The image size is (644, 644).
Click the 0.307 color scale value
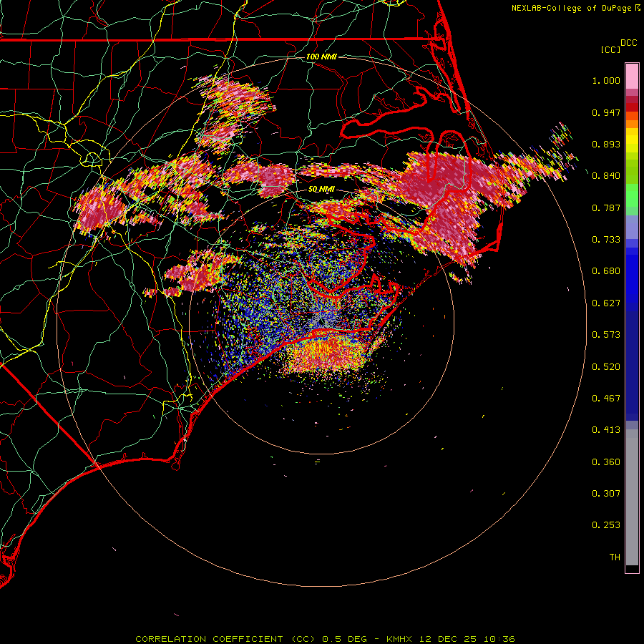pos(606,494)
